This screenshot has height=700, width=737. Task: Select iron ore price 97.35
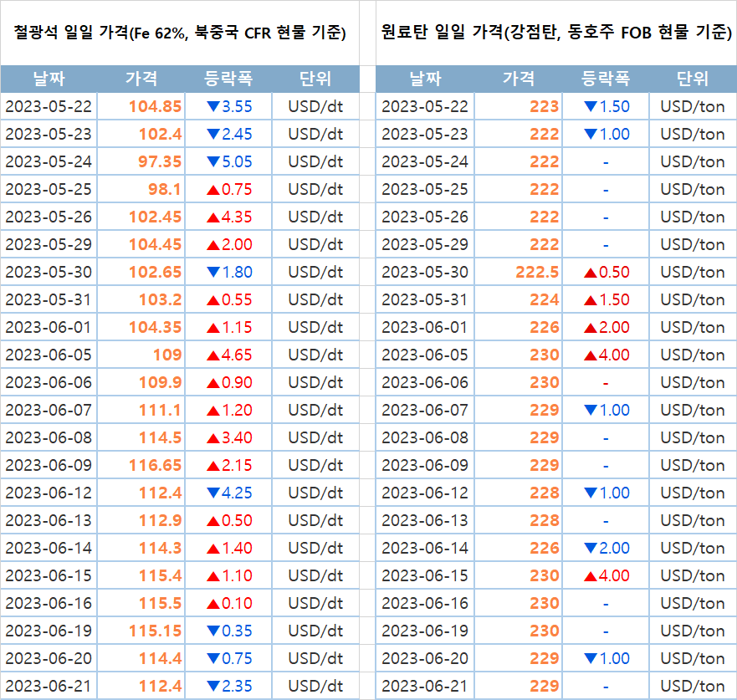pyautogui.click(x=160, y=161)
